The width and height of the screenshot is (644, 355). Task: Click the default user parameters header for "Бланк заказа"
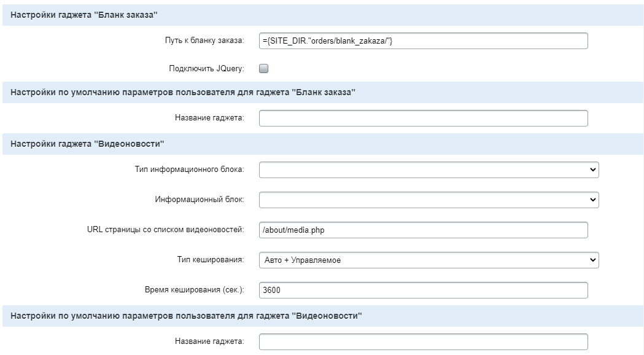tap(183, 92)
